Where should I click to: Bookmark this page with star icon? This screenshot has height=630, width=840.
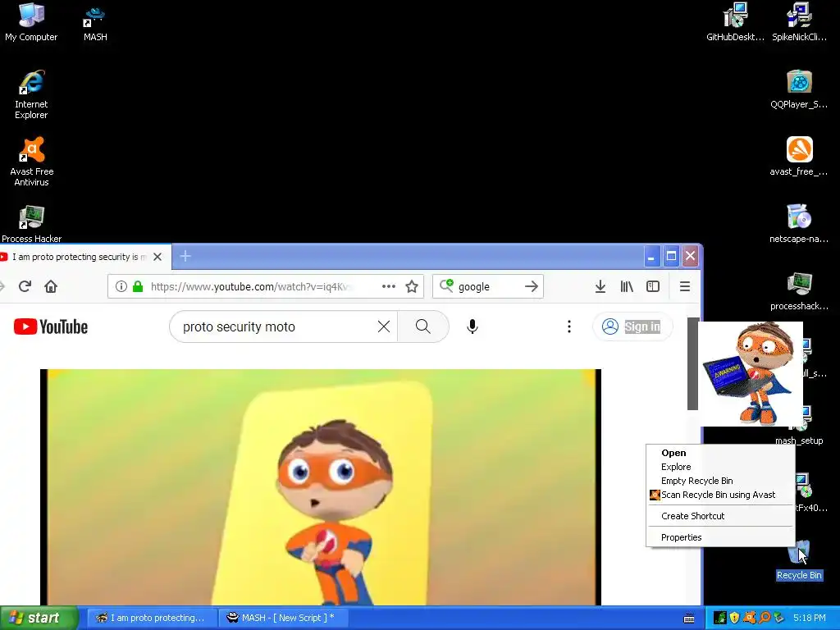pos(412,286)
